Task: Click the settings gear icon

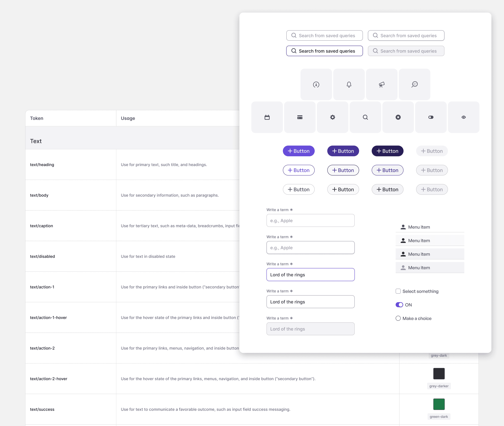Action: click(333, 117)
